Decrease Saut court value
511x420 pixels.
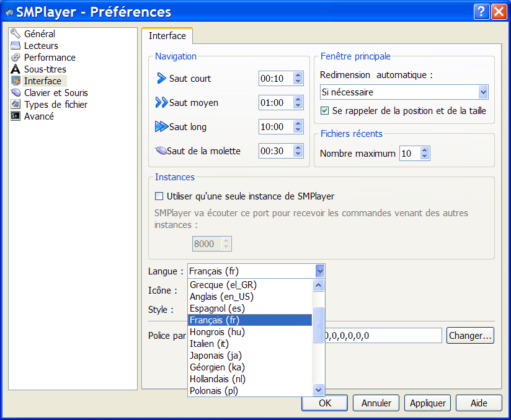[x=298, y=81]
